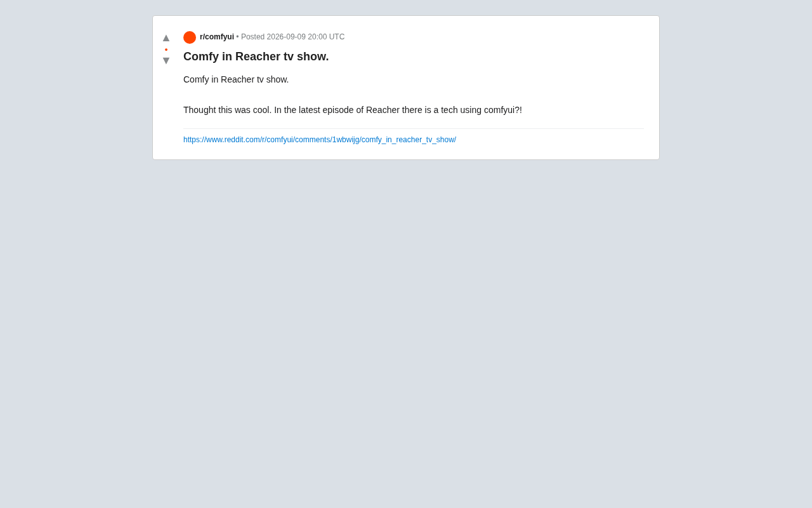Viewport: 812px width, 508px height.
Task: Select the word 'Reacher' in the bold title
Action: [x=258, y=57]
